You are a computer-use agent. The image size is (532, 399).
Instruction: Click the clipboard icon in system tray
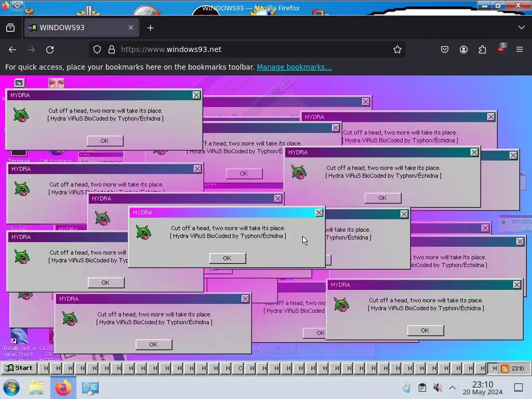click(x=422, y=388)
